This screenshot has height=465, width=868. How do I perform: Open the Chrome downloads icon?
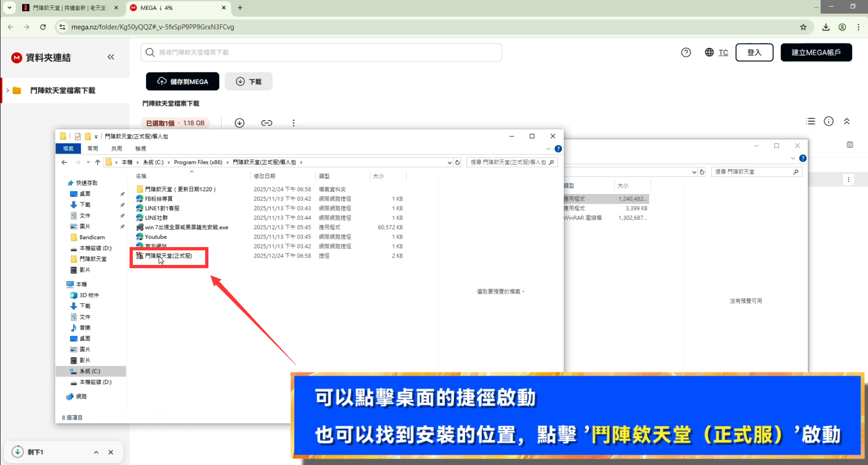coord(826,27)
